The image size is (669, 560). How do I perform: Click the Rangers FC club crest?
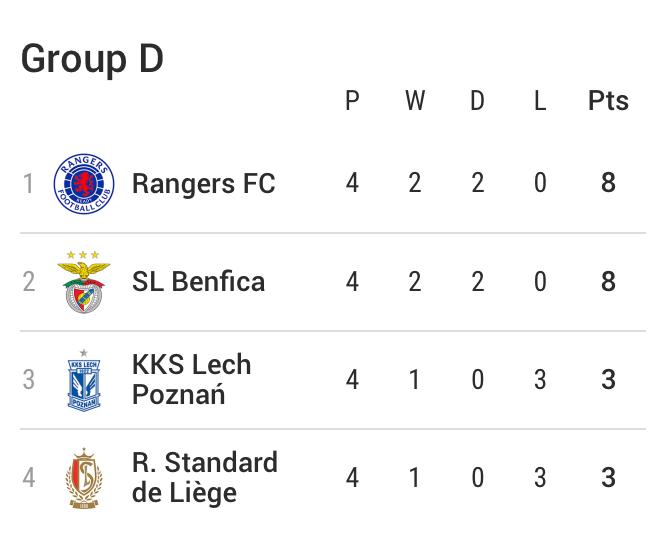84,184
